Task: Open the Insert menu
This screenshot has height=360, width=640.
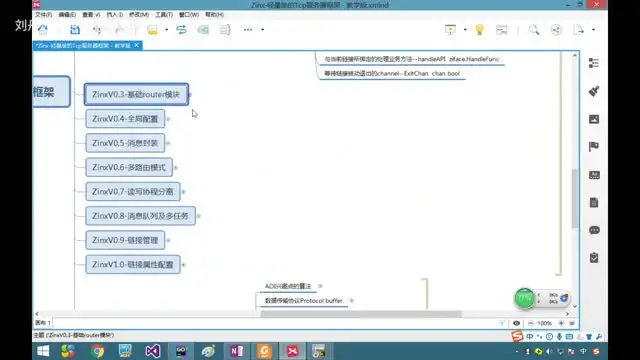Action: (x=115, y=15)
